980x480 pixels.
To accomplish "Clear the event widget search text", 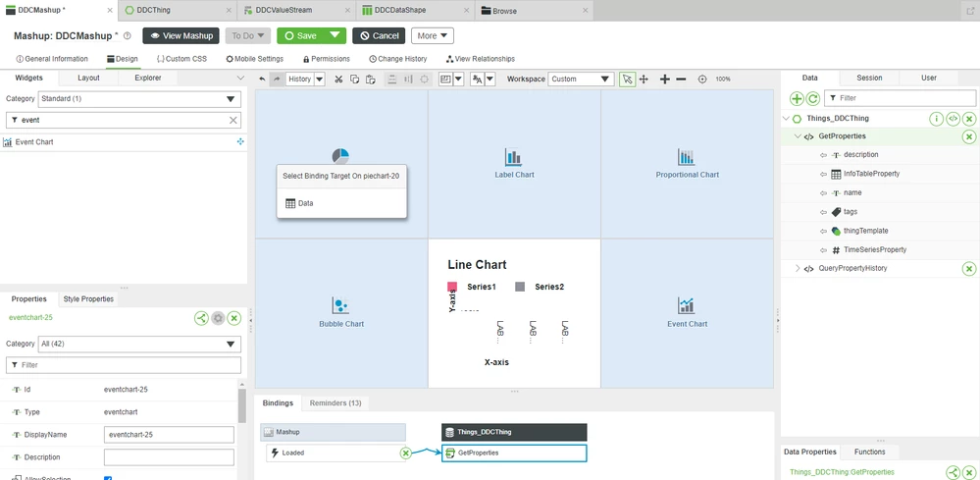I will click(233, 120).
